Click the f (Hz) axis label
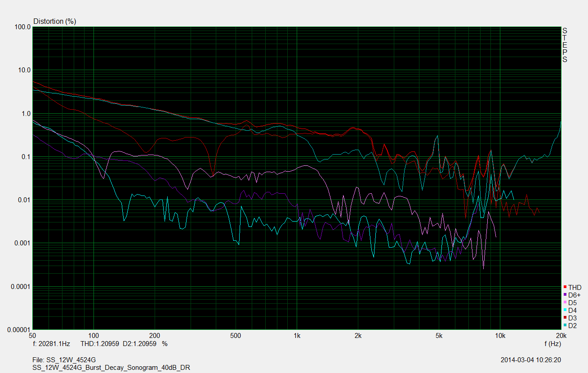The image size is (588, 373). [552, 344]
